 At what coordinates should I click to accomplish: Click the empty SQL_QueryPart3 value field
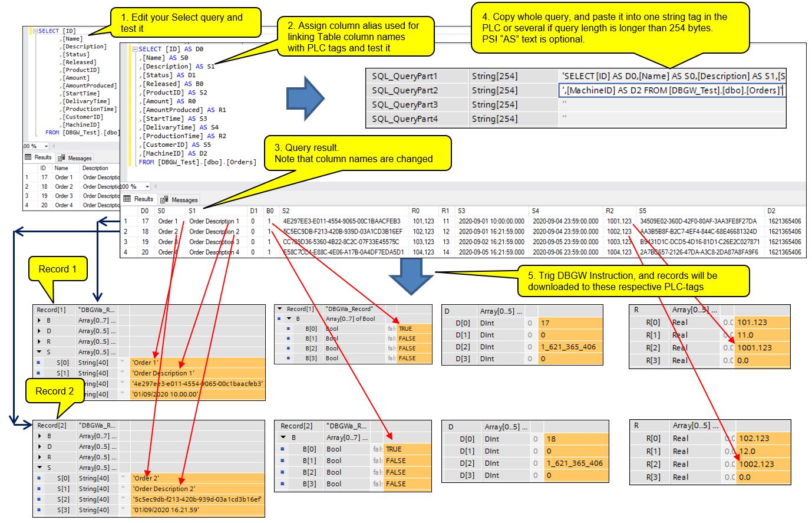tap(672, 104)
